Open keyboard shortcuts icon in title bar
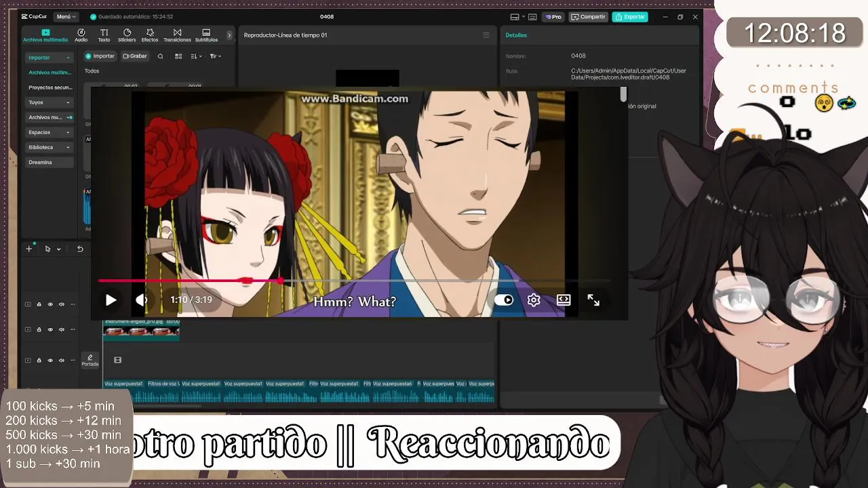 pyautogui.click(x=532, y=17)
